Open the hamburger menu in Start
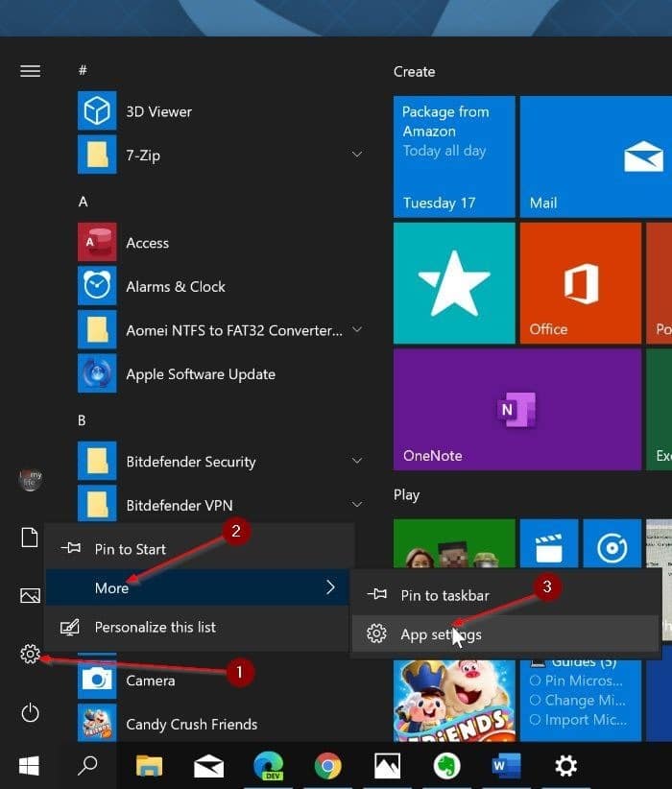The height and width of the screenshot is (789, 672). (x=30, y=71)
